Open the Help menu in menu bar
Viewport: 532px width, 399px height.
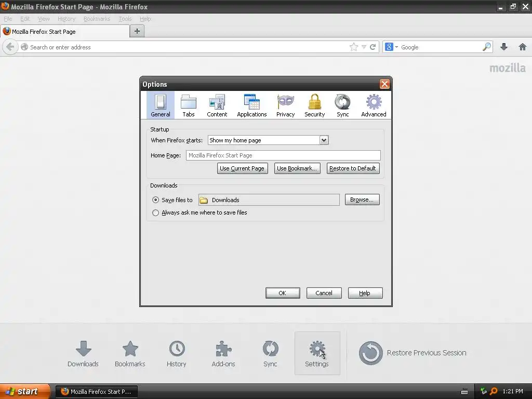pos(145,19)
